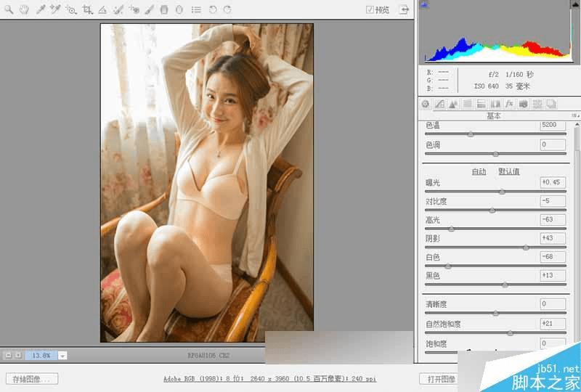Click the 高光 value field -63
The width and height of the screenshot is (581, 392).
click(x=553, y=219)
